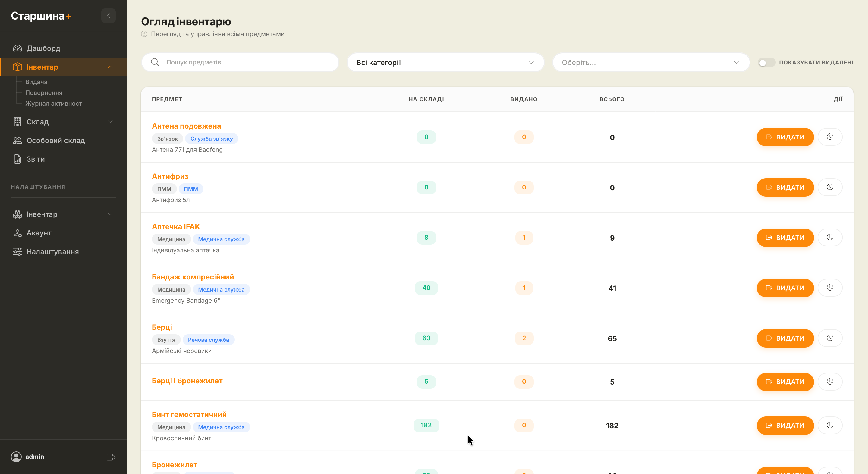868x474 pixels.
Task: Click the Дашборд gauge icon in sidebar
Action: [17, 48]
